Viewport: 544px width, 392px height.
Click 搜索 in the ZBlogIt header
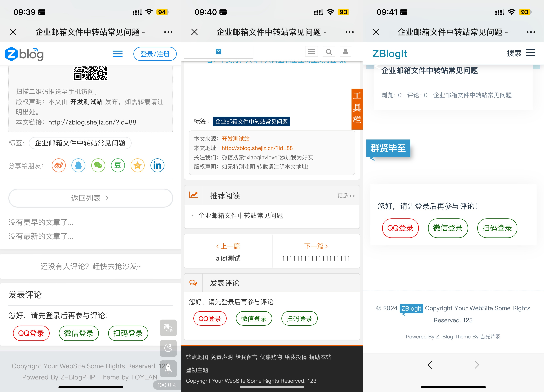point(514,53)
